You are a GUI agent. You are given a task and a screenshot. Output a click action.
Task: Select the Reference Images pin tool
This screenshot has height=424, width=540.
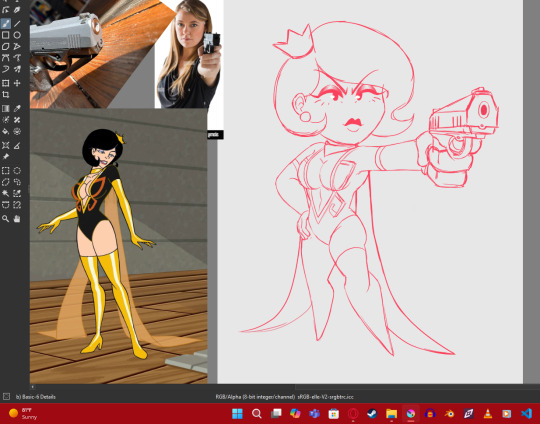point(6,157)
